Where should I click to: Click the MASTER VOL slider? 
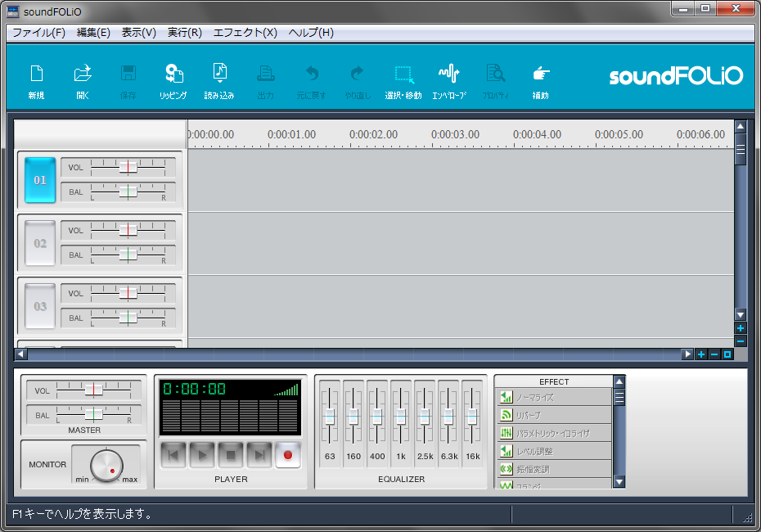(x=93, y=390)
